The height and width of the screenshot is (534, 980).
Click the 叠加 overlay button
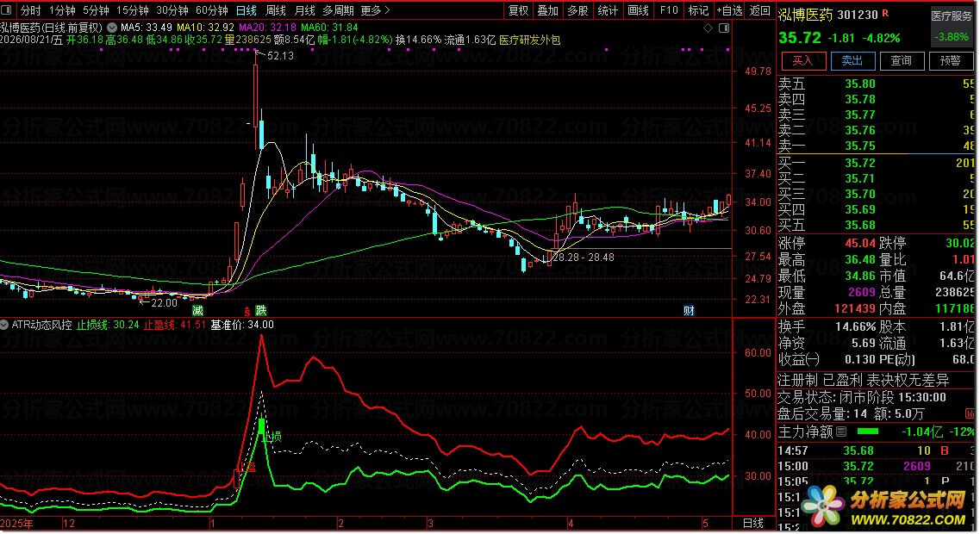click(548, 10)
